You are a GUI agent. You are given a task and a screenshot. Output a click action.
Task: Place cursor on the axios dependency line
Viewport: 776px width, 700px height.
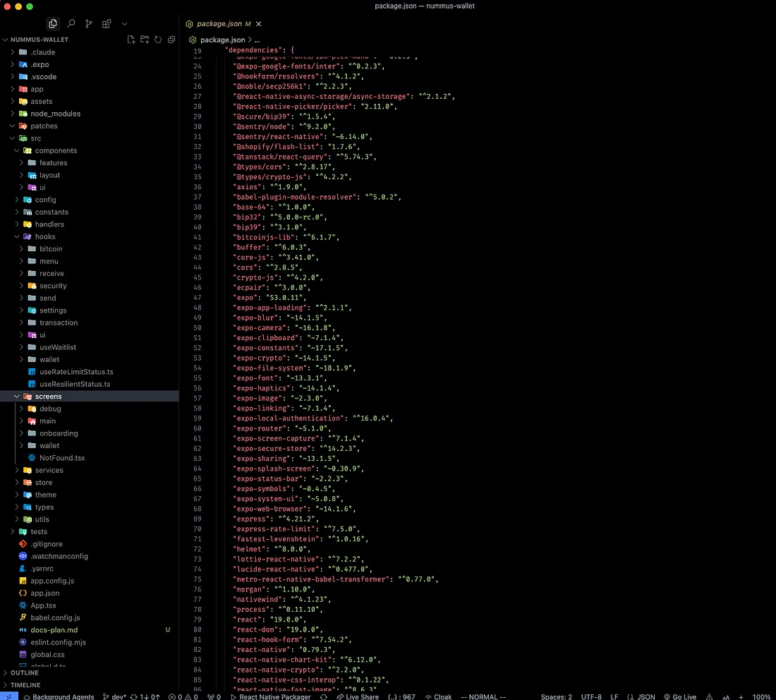coord(269,186)
